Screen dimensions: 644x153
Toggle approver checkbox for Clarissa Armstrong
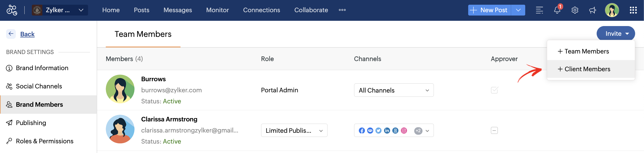click(x=494, y=130)
